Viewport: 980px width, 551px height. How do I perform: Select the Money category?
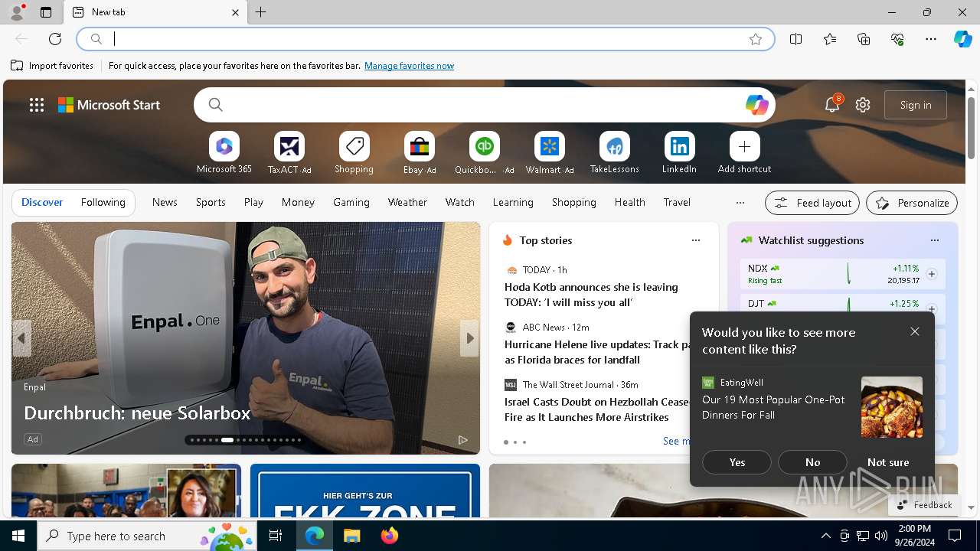pyautogui.click(x=298, y=203)
